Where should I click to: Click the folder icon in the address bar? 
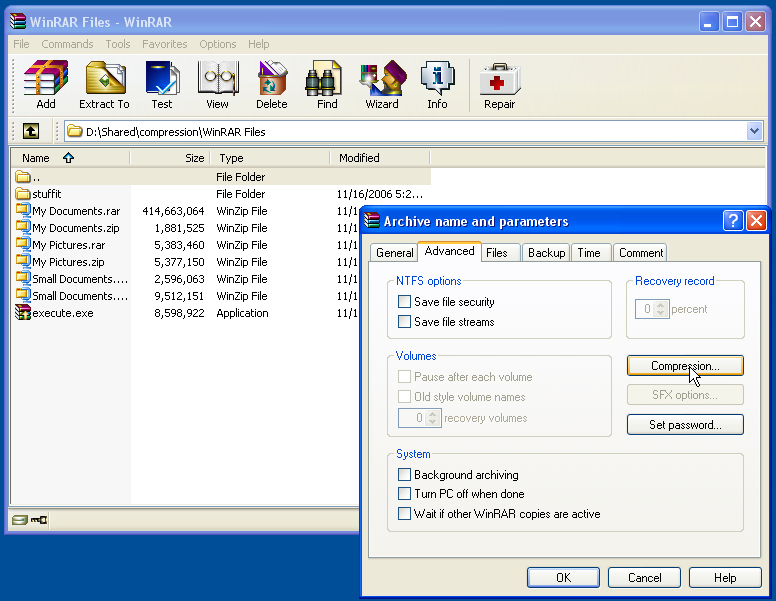click(74, 131)
